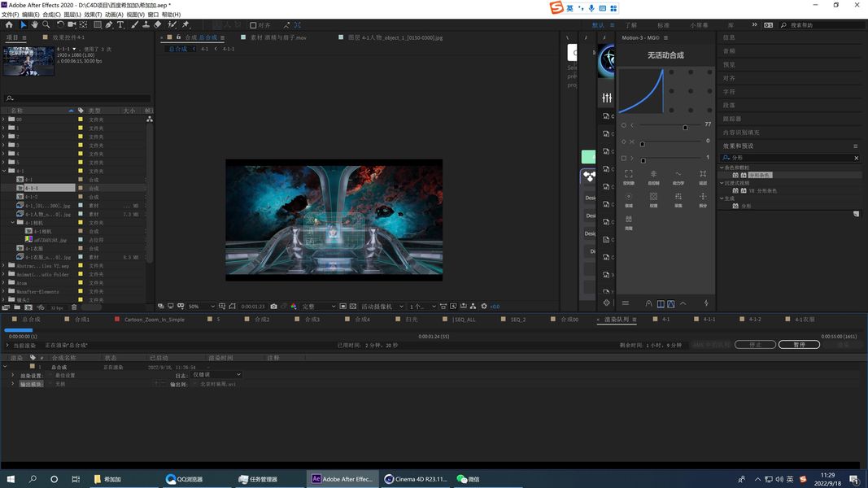Expand render settings in the render queue
The width and height of the screenshot is (868, 488).
[13, 375]
